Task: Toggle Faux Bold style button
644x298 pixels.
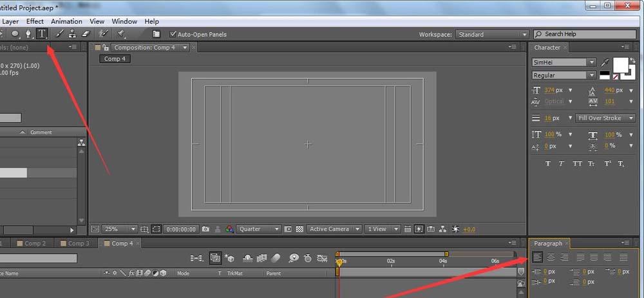Action: tap(548, 164)
